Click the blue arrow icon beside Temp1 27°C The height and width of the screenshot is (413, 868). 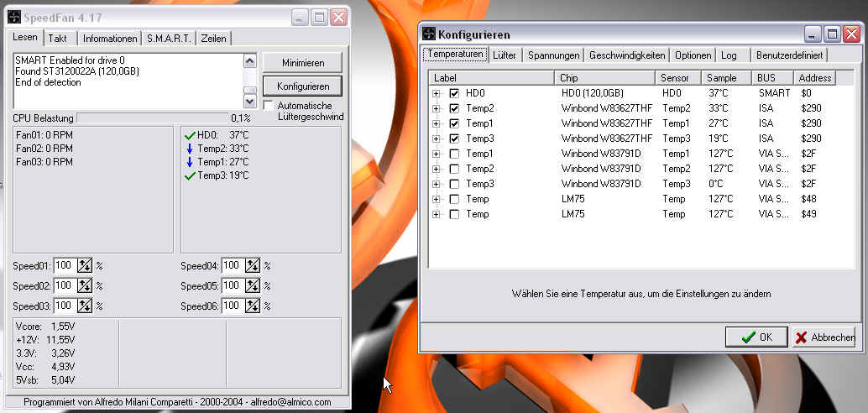point(190,162)
